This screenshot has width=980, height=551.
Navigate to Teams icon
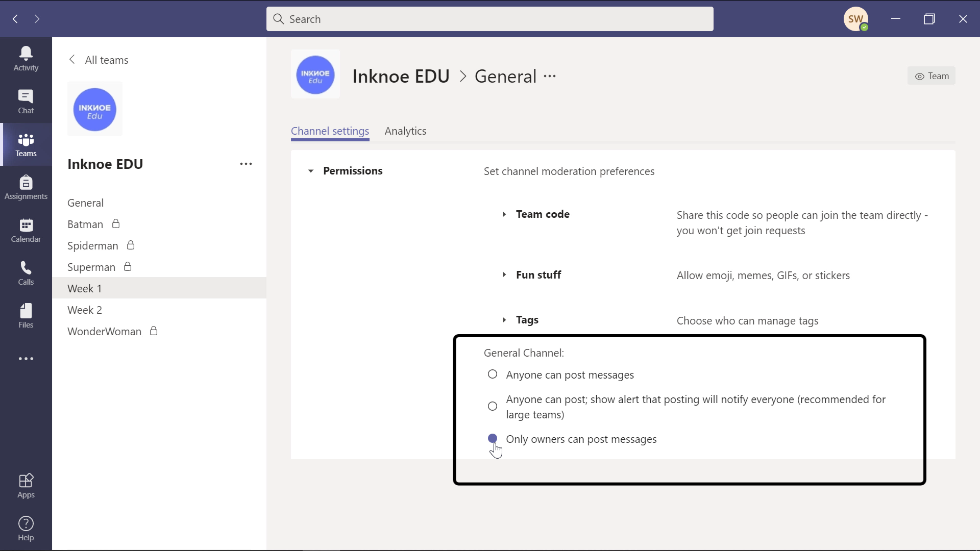(x=26, y=144)
